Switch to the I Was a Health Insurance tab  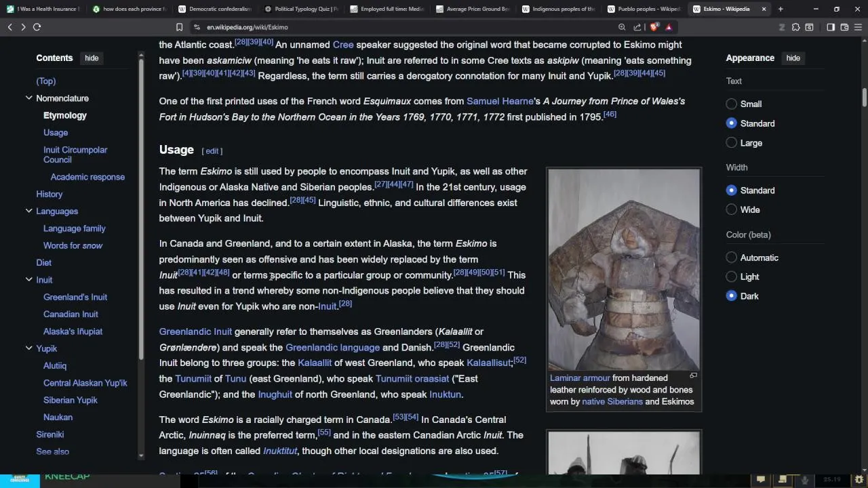pyautogui.click(x=43, y=9)
